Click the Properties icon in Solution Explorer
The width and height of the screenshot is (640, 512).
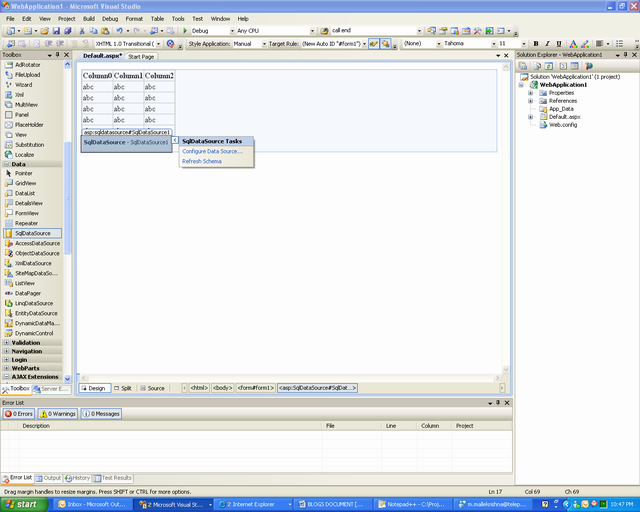coord(522,66)
